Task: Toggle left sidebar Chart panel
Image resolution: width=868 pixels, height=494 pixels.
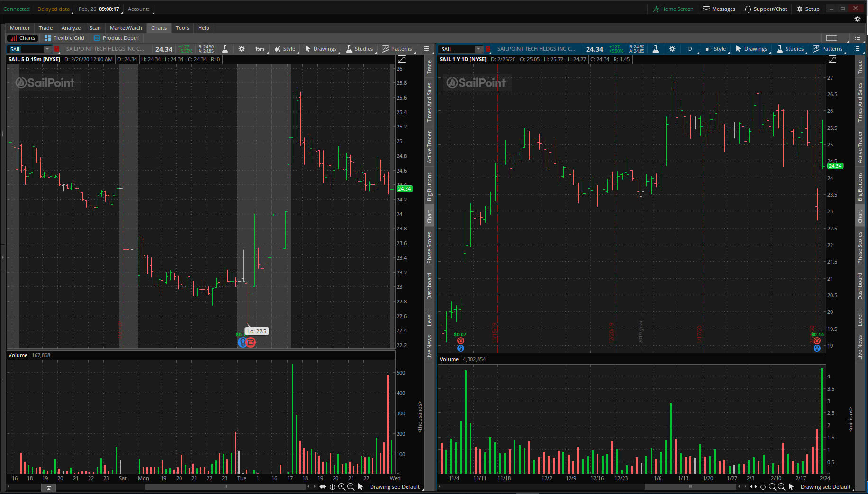Action: tap(429, 217)
